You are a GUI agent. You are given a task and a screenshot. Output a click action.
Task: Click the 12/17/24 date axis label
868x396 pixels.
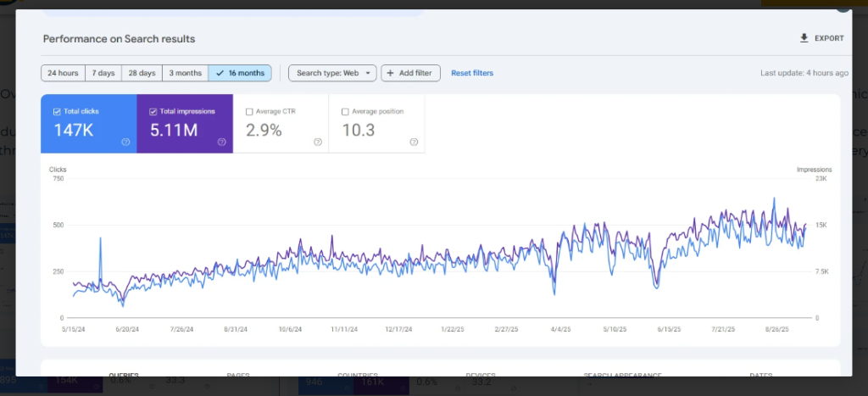(x=398, y=329)
